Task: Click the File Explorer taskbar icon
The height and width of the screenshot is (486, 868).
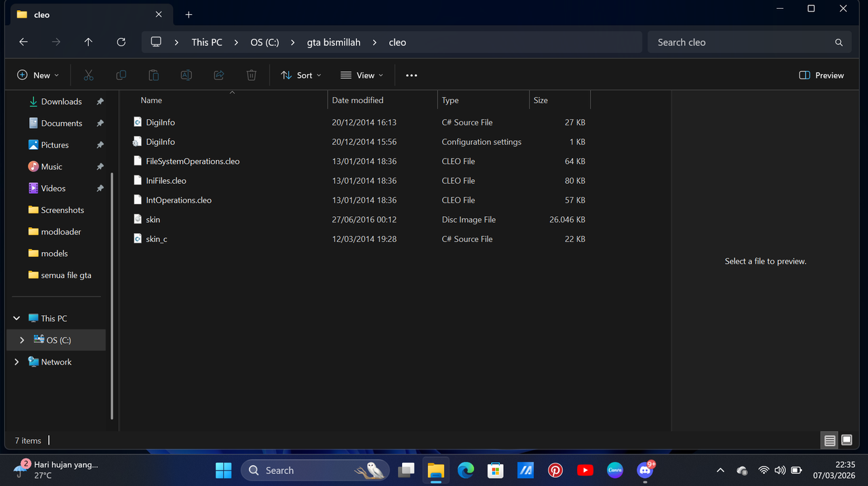Action: point(435,470)
